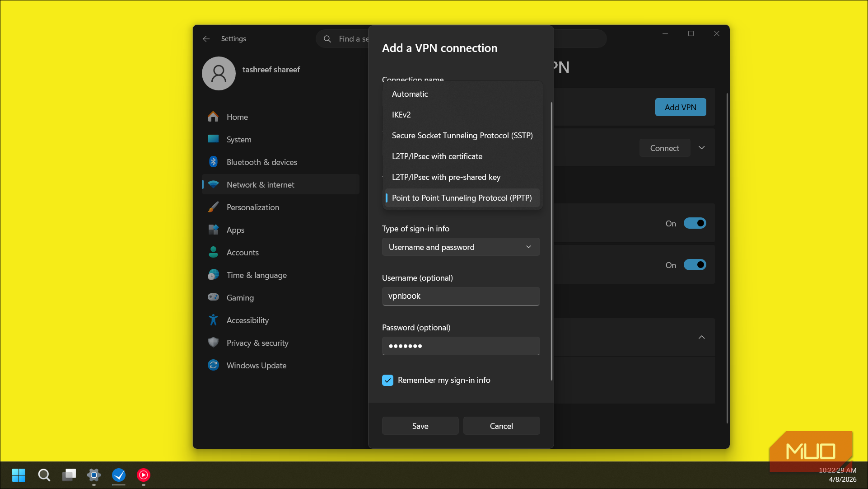Open Windows Update page
The height and width of the screenshot is (489, 868).
tap(280, 366)
